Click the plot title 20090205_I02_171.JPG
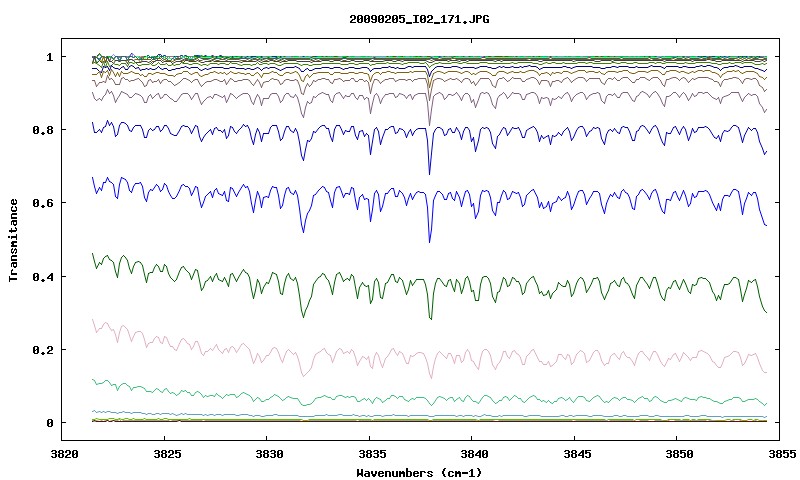This screenshot has width=800, height=480. 419,20
